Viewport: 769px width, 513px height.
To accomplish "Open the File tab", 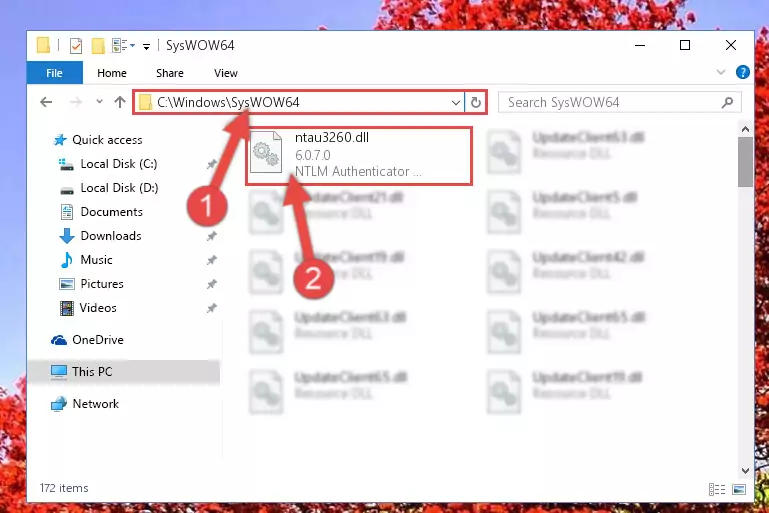I will pos(54,73).
